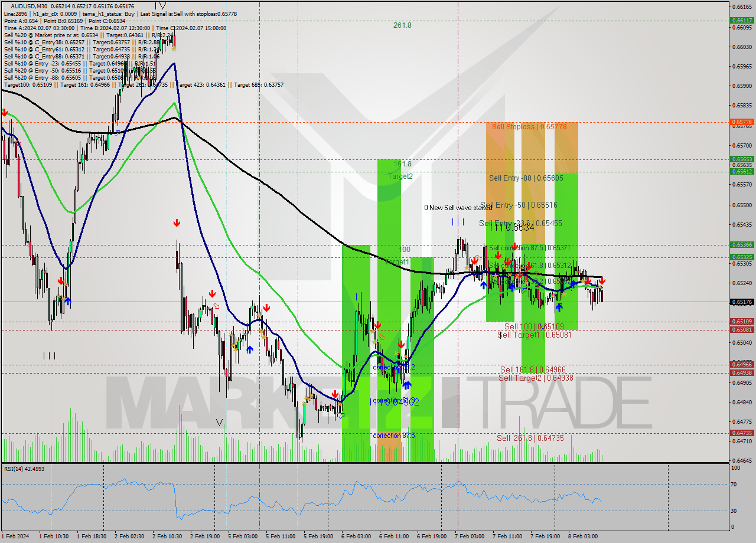Select the green 0.65325 price tag
Image resolution: width=756 pixels, height=543 pixels.
(742, 257)
